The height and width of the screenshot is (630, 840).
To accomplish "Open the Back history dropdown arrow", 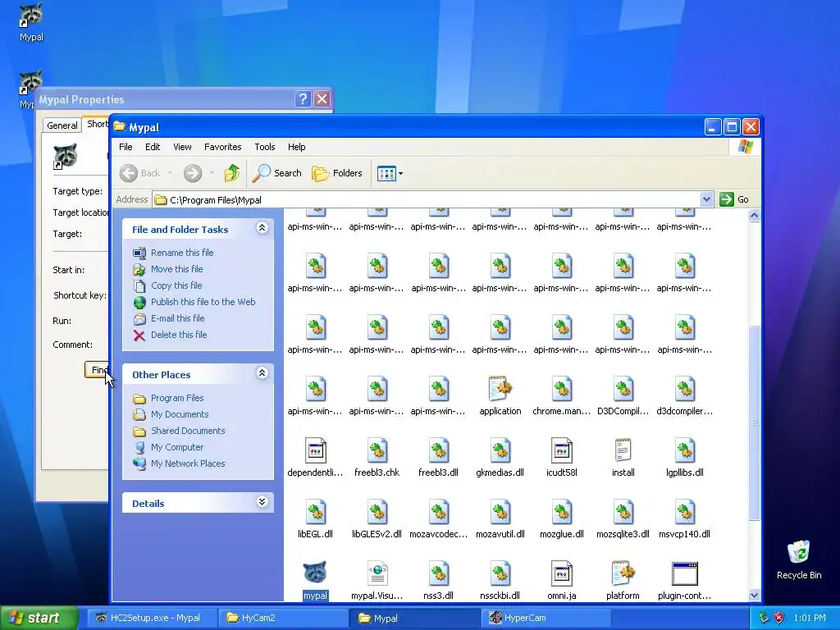I will point(170,173).
